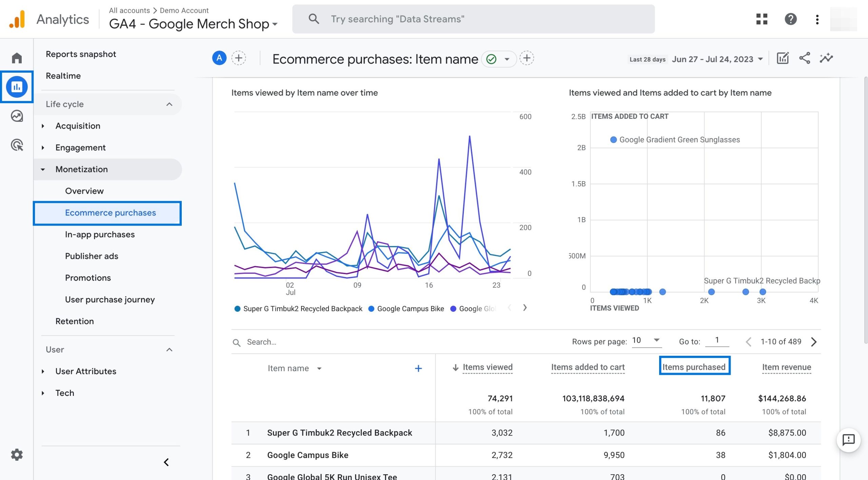The height and width of the screenshot is (480, 868).
Task: Click the Go to page number field
Action: [x=717, y=340]
